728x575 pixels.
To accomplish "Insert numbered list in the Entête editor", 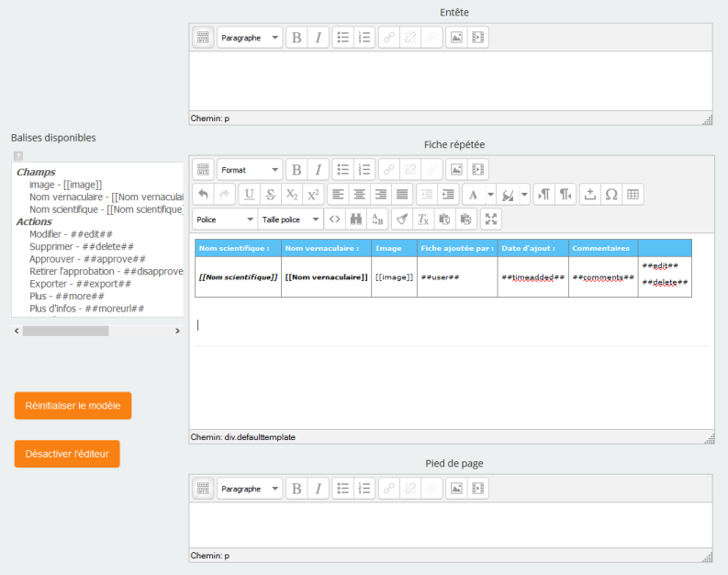I will click(364, 37).
